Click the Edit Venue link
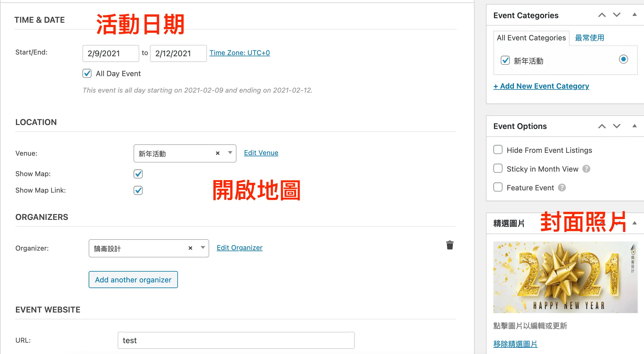The image size is (644, 354). (261, 153)
